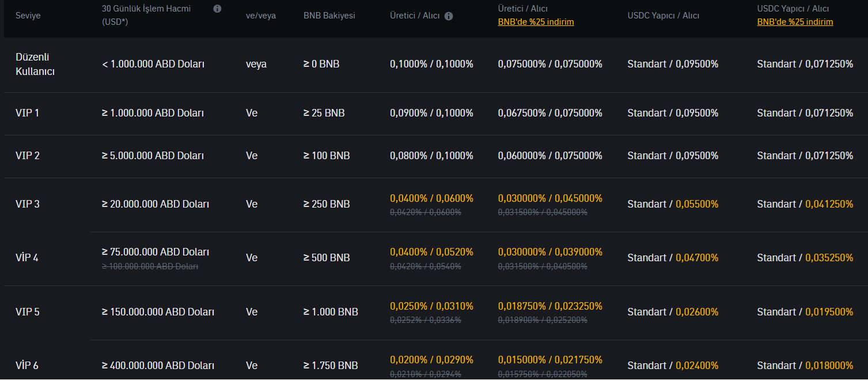
Task: Click the orange 0,0250% / 0,0310% fee value
Action: click(x=431, y=306)
